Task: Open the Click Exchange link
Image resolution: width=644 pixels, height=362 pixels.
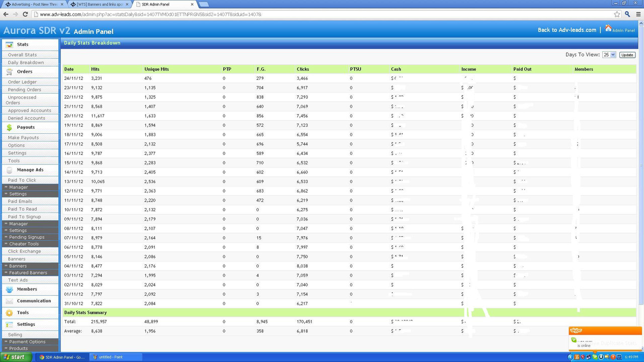Action: (x=24, y=251)
